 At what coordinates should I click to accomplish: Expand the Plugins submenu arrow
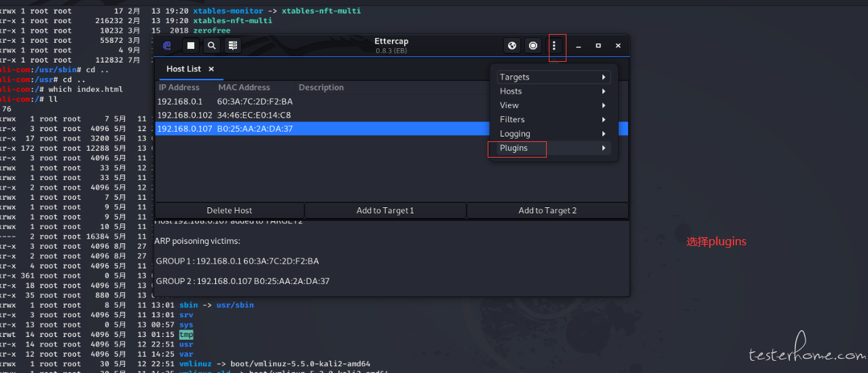603,148
